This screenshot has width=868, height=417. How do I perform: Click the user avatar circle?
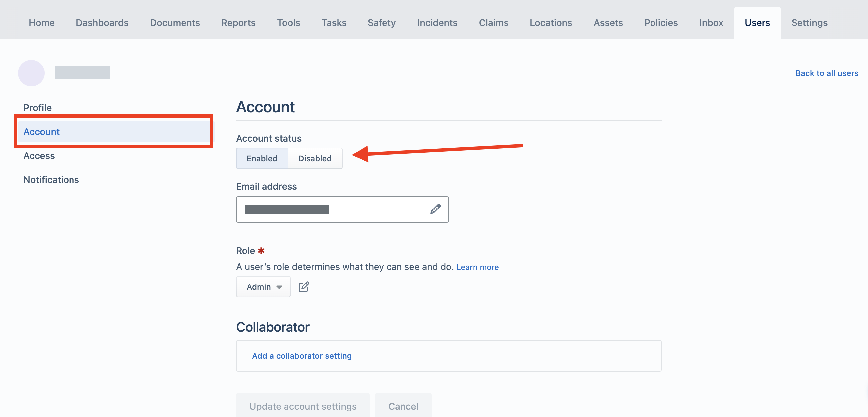[x=31, y=73]
